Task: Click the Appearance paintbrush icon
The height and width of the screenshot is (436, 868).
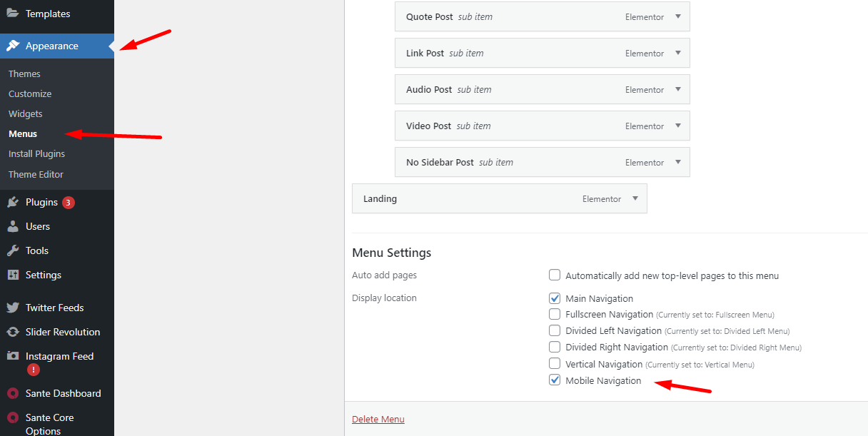Action: (13, 46)
